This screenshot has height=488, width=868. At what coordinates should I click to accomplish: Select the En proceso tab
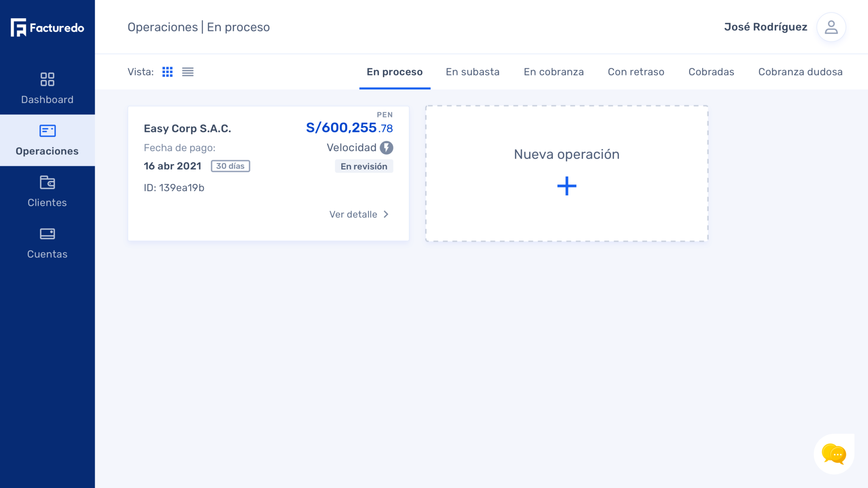coord(395,72)
